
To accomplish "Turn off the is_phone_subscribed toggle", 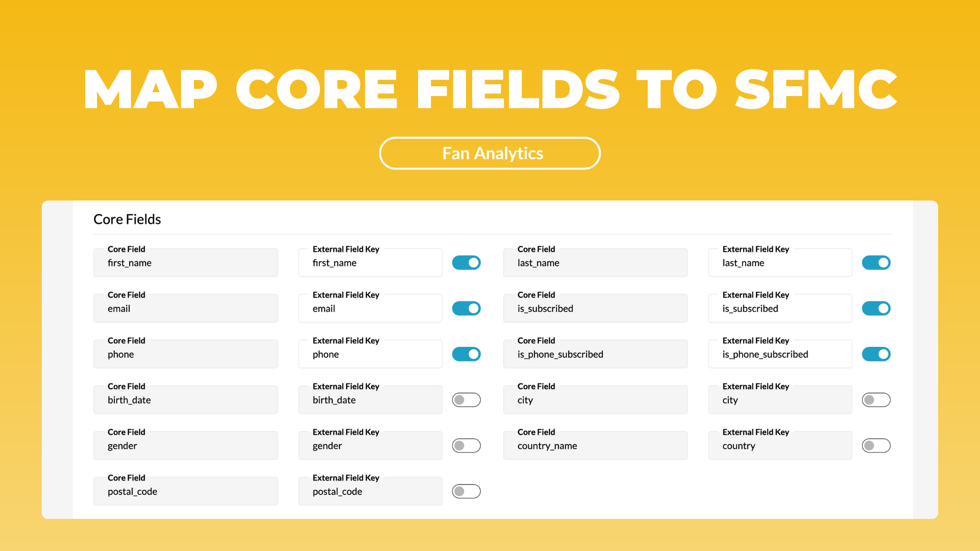I will [876, 354].
